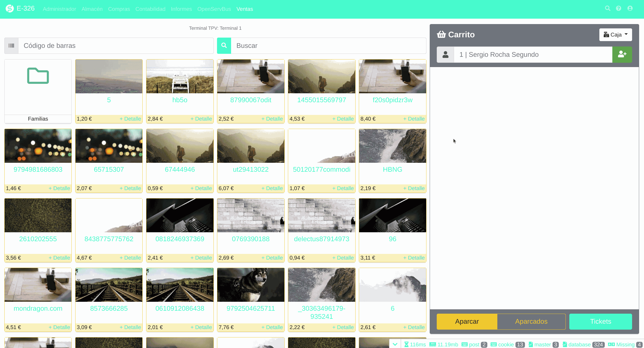Select product thumbnail 0818246937369
Image resolution: width=644 pixels, height=348 pixels.
(180, 216)
